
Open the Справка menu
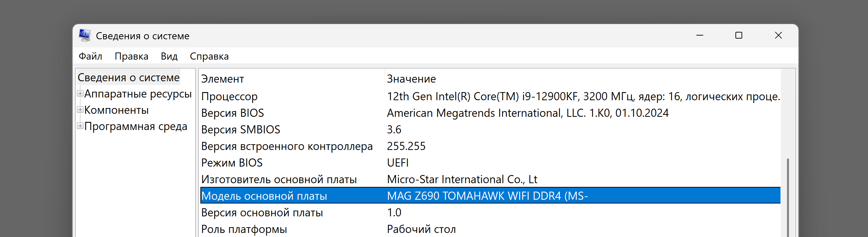point(209,56)
